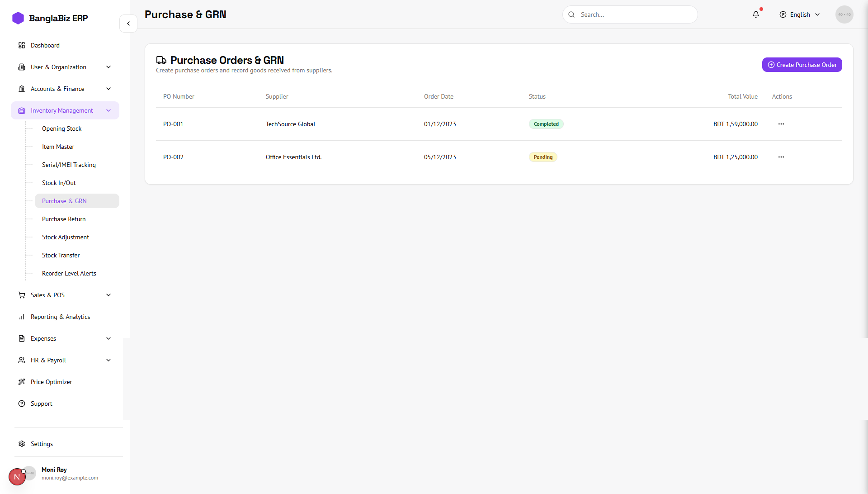Open actions menu for PO-002

tap(781, 157)
